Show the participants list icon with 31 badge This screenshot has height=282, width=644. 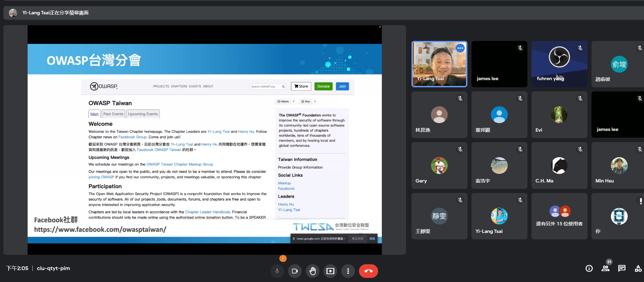pos(606,268)
